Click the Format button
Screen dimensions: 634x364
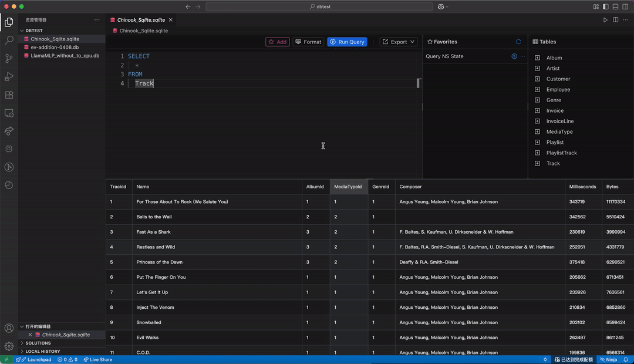point(308,42)
